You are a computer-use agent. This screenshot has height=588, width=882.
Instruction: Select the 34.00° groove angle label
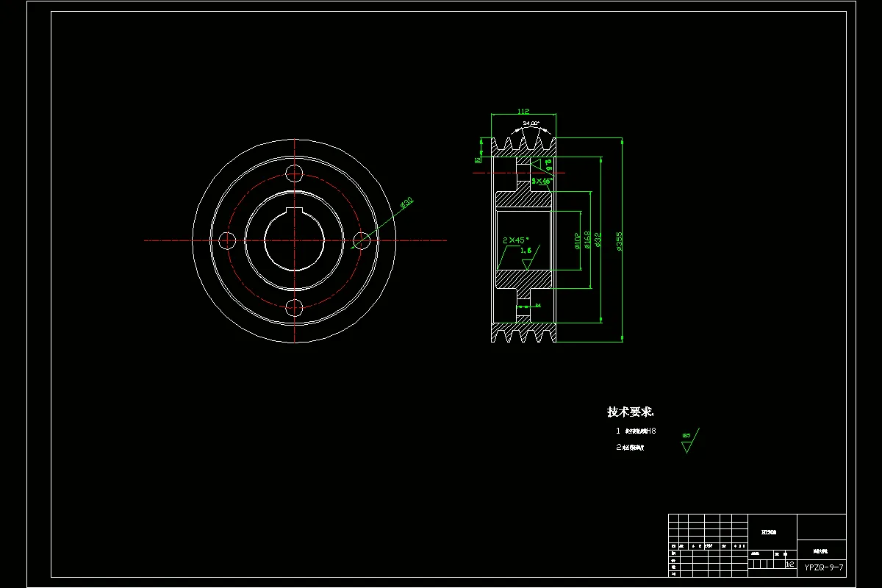pos(531,123)
